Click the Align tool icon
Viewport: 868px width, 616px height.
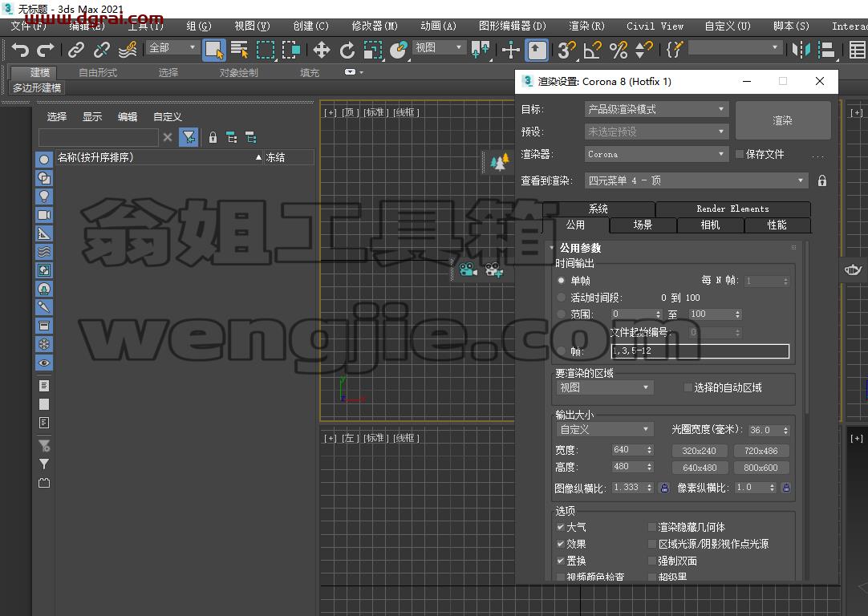click(826, 50)
